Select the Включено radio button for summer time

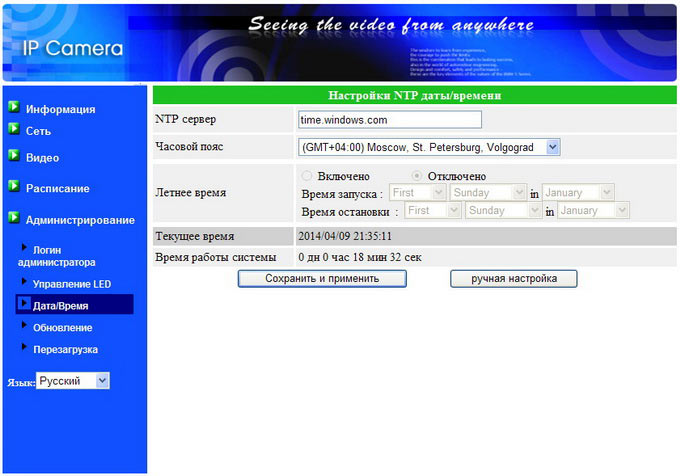(307, 176)
